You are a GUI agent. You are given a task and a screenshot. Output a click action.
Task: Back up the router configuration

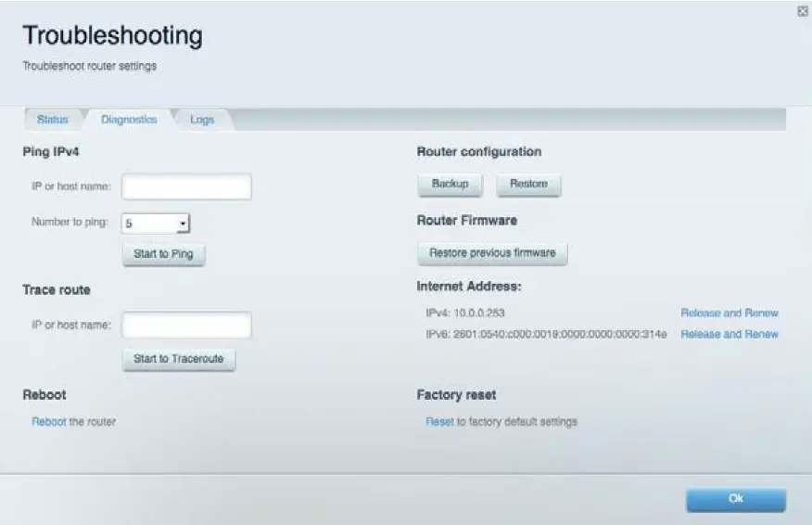[450, 184]
